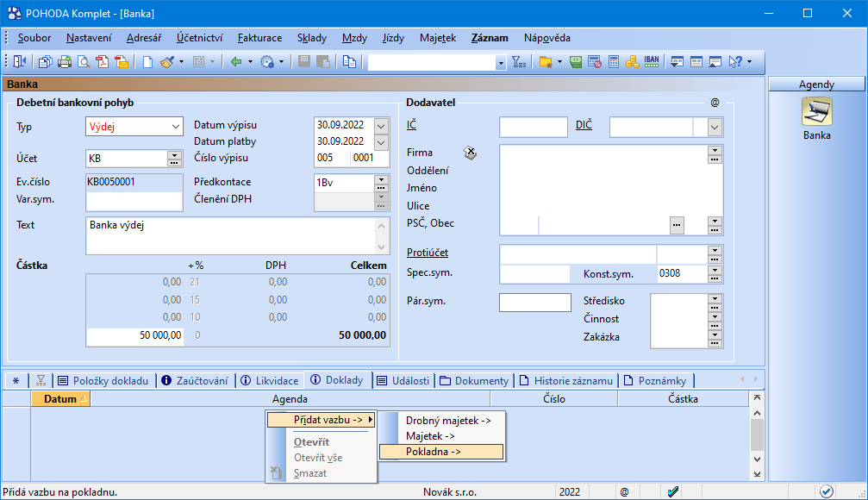Open the Poznámky tab
Image resolution: width=868 pixels, height=500 pixels.
click(x=655, y=381)
